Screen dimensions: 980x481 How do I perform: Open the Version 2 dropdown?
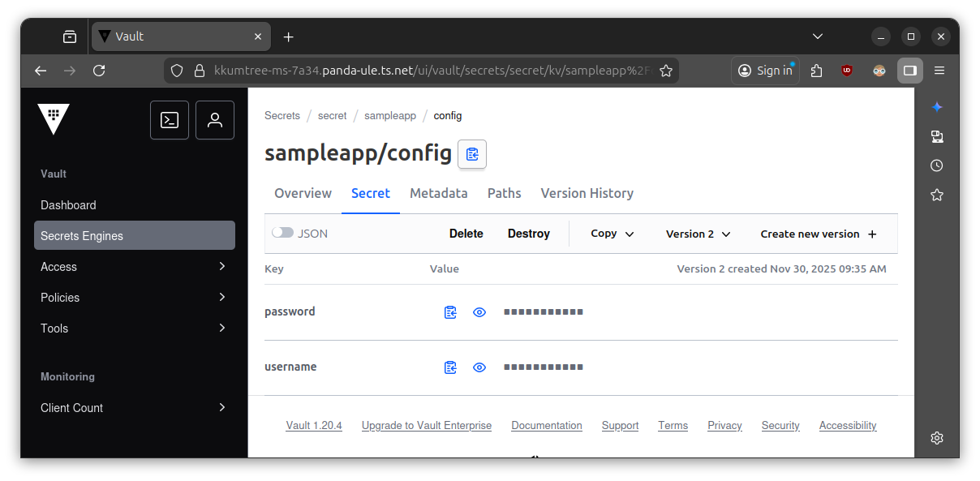point(698,234)
